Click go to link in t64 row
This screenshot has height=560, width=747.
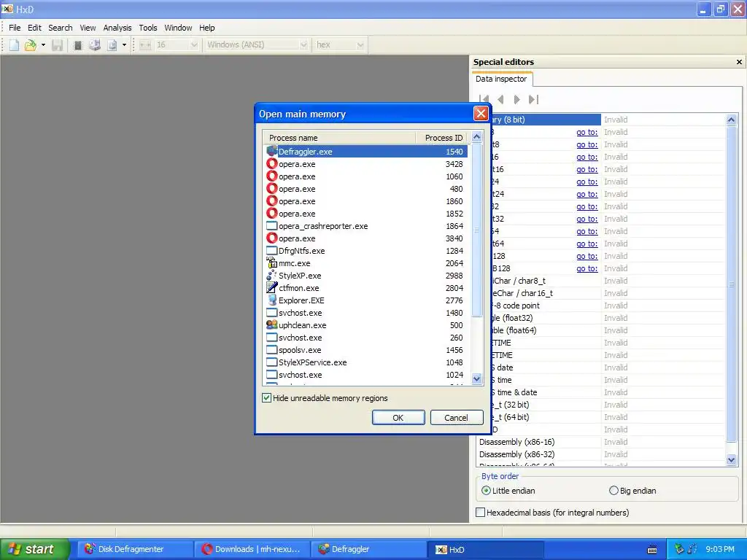[587, 244]
